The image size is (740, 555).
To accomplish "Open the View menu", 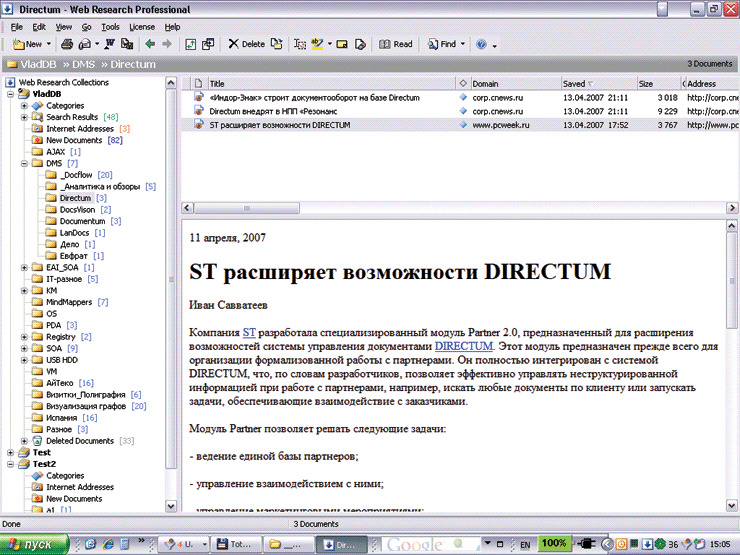I will [x=64, y=27].
